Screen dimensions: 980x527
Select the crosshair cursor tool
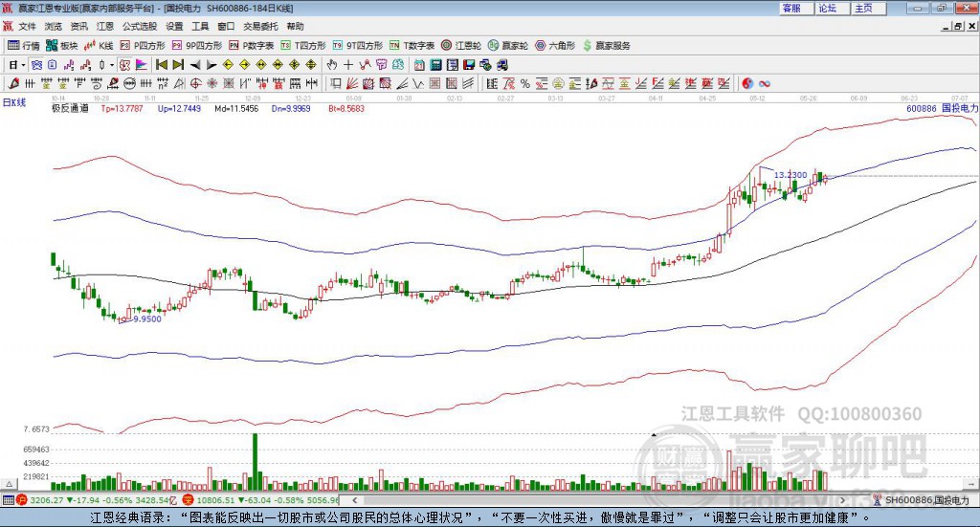pyautogui.click(x=348, y=65)
